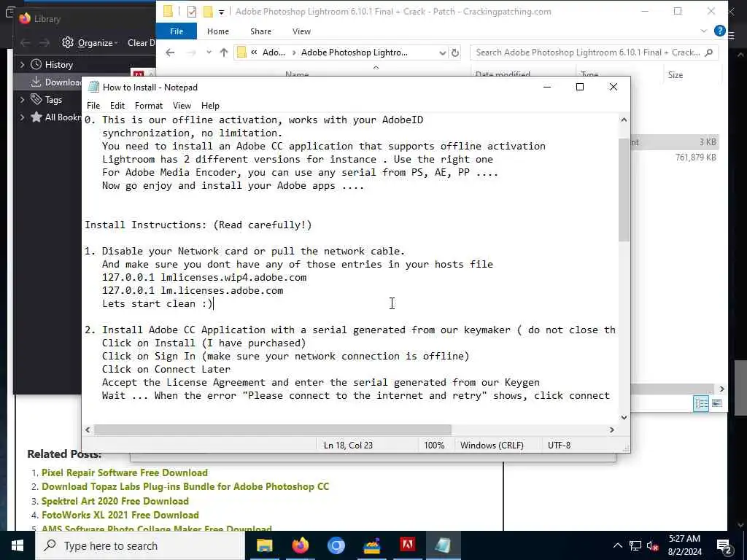Open the Windows Start menu
747x560 pixels.
tap(18, 545)
